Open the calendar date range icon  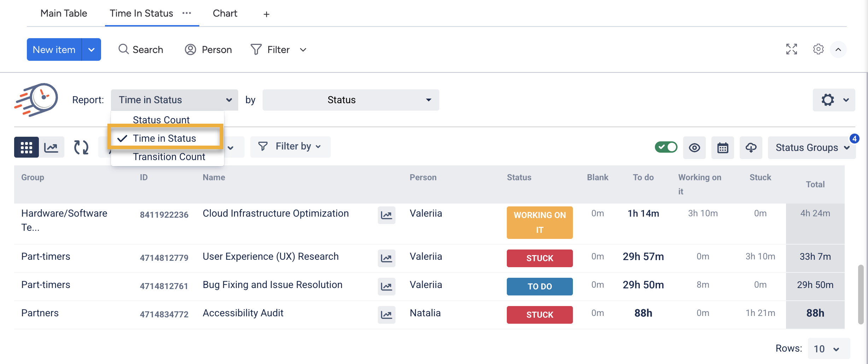[x=722, y=148]
